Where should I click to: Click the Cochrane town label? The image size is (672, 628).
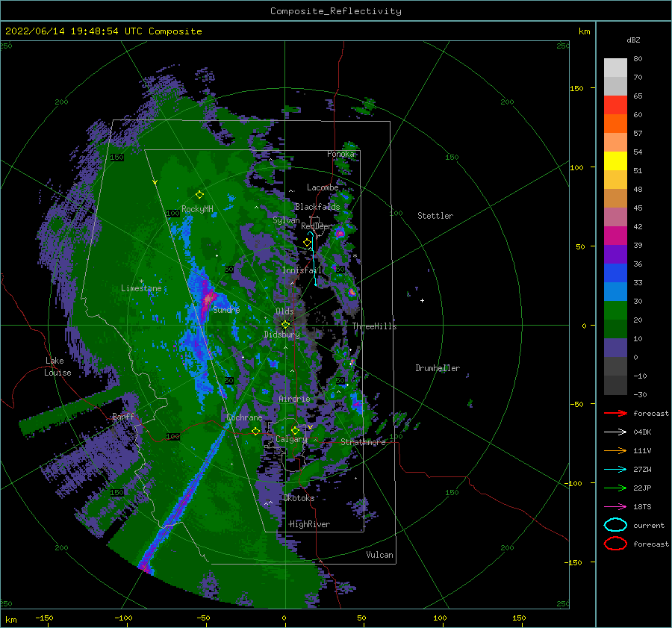244,417
